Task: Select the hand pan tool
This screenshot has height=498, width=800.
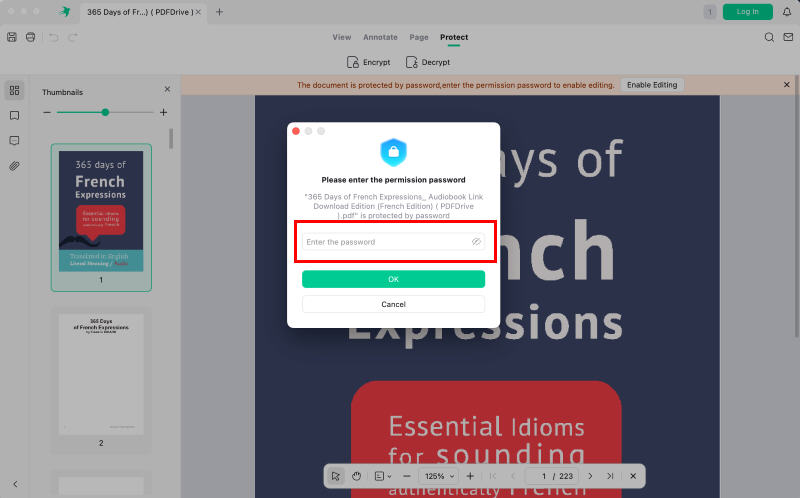Action: (357, 476)
